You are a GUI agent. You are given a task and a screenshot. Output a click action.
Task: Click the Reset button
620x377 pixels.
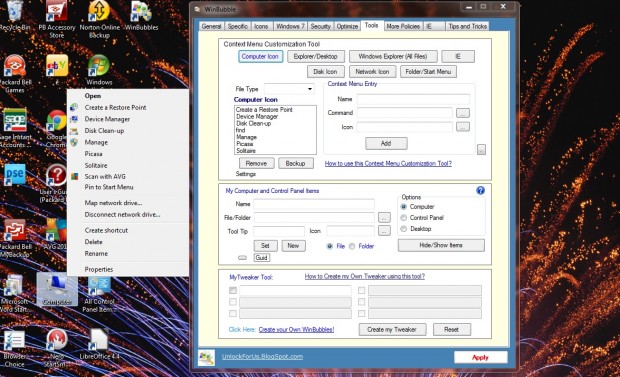(x=452, y=330)
